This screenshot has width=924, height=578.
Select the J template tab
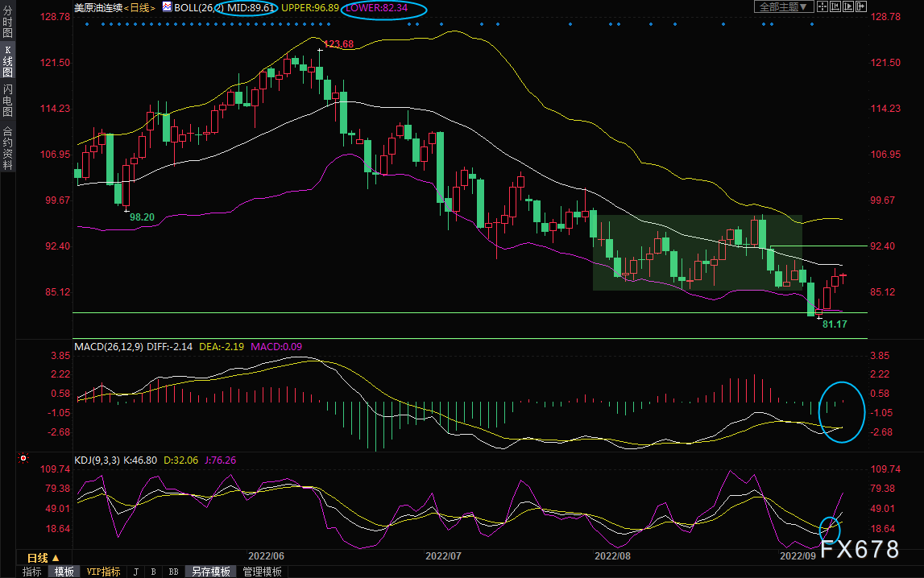point(136,572)
